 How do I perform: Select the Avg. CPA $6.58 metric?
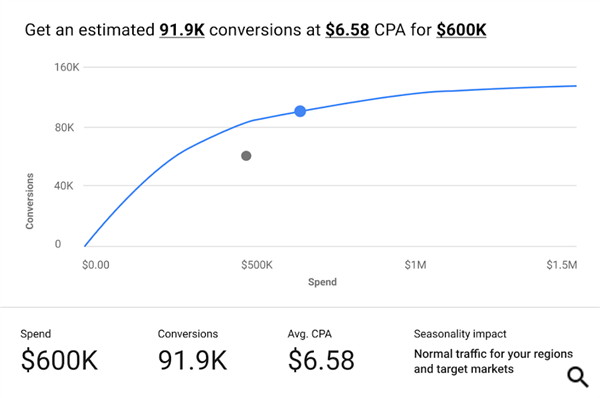(321, 351)
